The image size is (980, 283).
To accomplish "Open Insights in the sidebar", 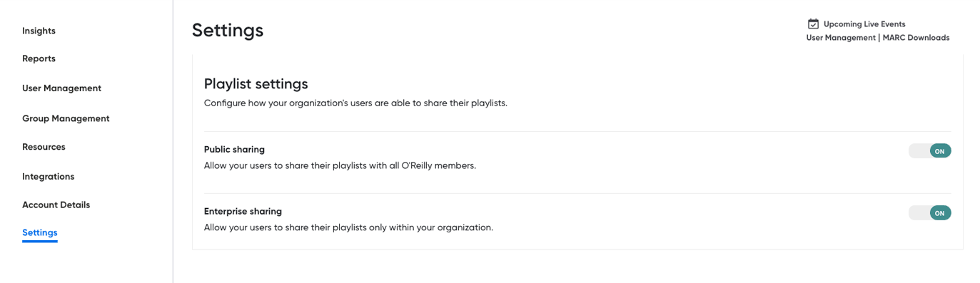I will point(39,31).
